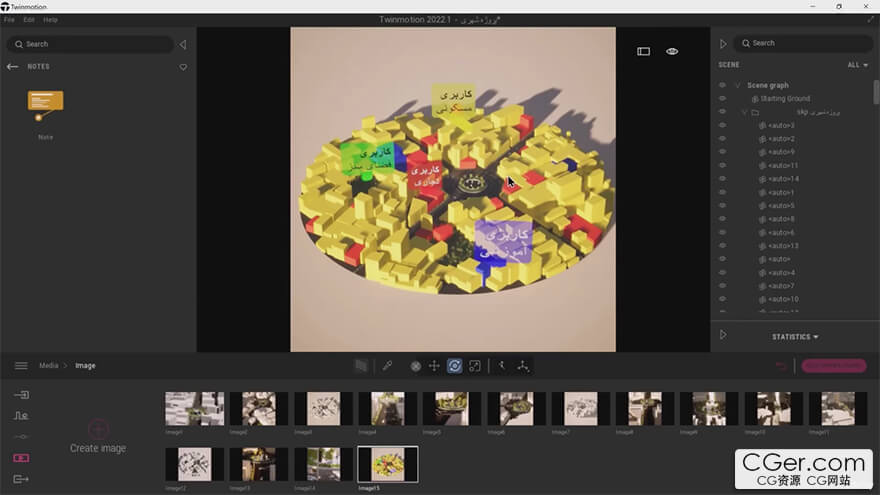Click the Media breadcrumb link
Image resolution: width=880 pixels, height=495 pixels.
pyautogui.click(x=49, y=366)
